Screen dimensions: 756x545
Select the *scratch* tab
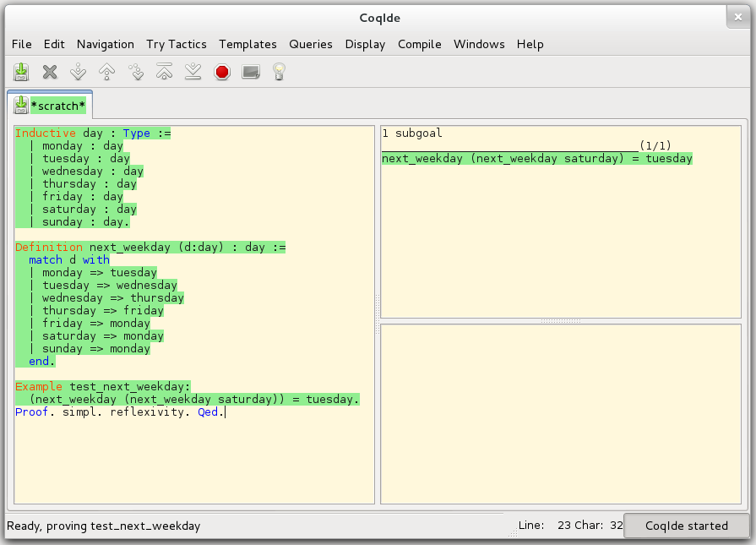pos(50,105)
